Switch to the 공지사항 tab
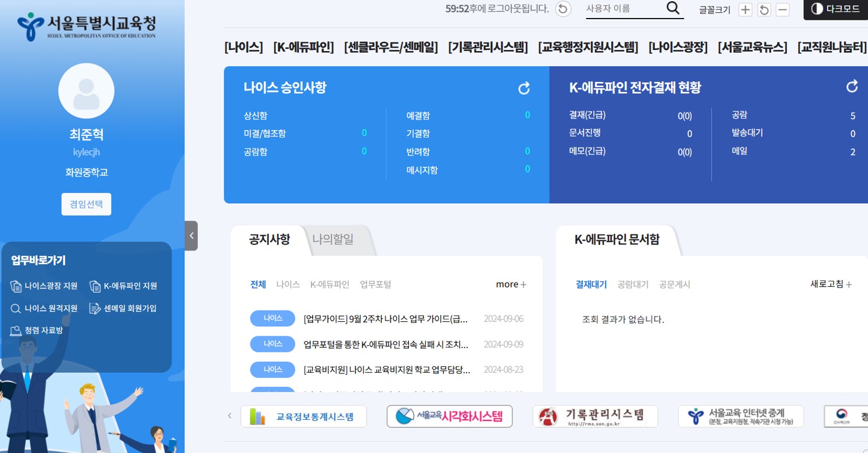868x453 pixels. point(270,239)
